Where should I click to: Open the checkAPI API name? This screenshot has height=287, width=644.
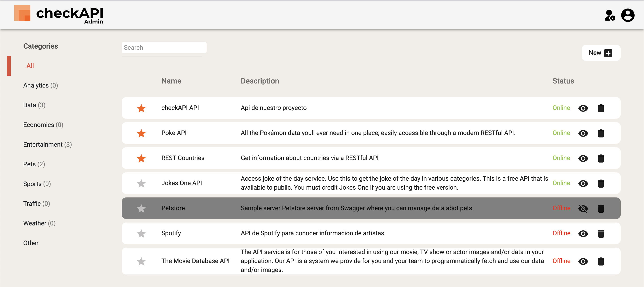[x=180, y=108]
